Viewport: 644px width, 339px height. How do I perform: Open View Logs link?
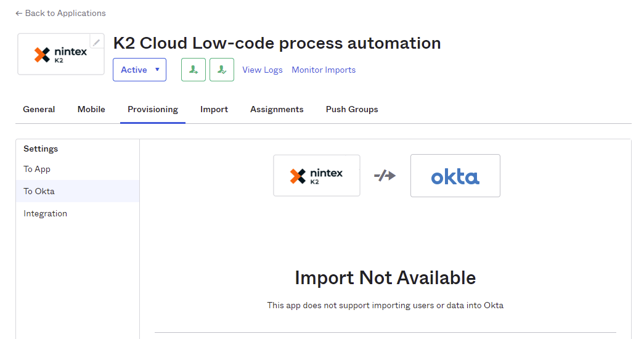tap(263, 70)
